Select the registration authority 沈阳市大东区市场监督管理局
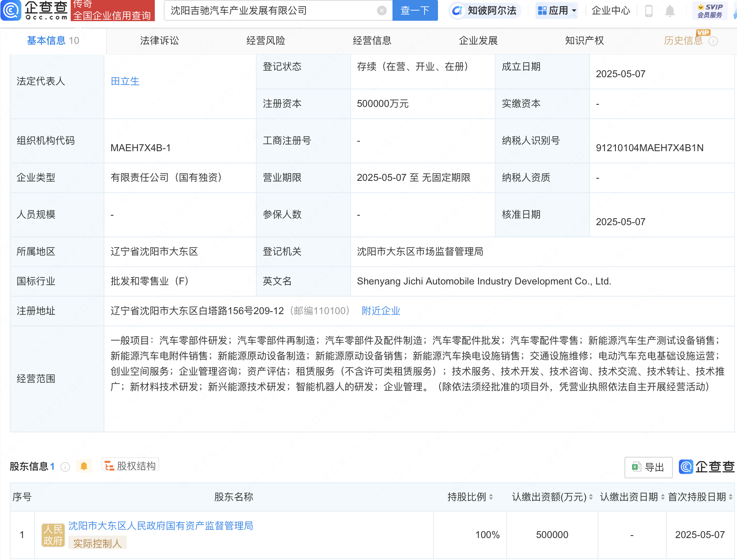 tap(420, 252)
